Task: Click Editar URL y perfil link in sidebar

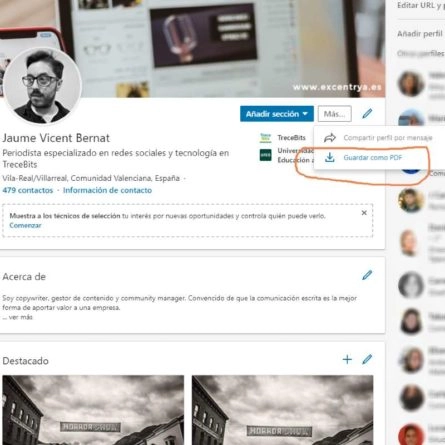Action: click(x=421, y=5)
